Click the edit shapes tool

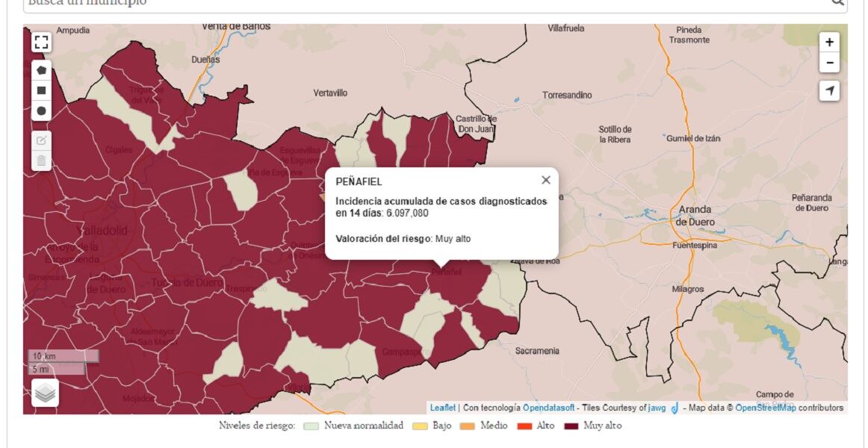point(41,140)
